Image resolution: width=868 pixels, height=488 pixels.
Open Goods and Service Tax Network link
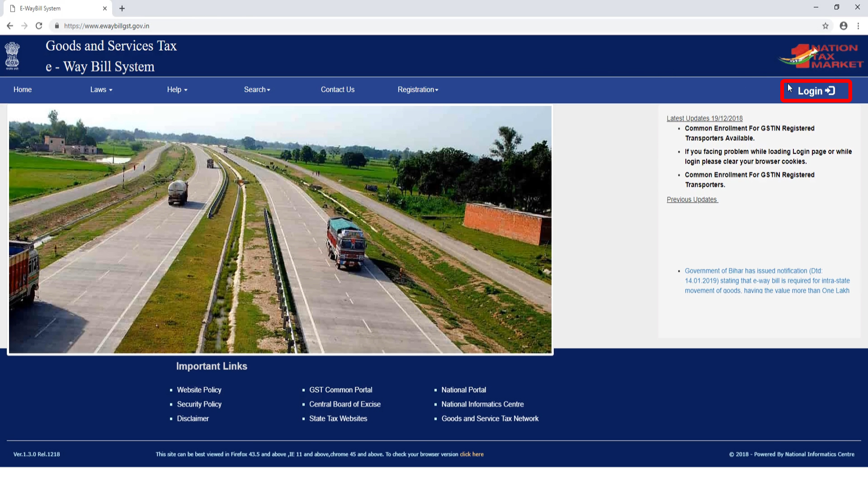point(490,418)
